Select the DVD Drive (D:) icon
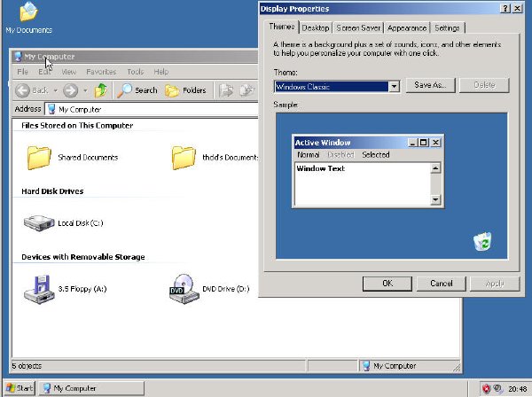Screen dimensions: 532x397 click(184, 289)
